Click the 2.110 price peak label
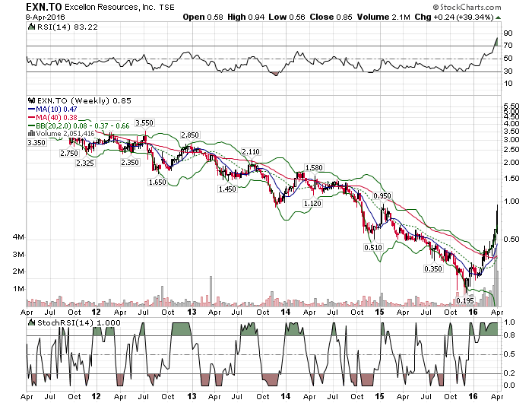Screen dimensions: 532x403 click(251, 152)
